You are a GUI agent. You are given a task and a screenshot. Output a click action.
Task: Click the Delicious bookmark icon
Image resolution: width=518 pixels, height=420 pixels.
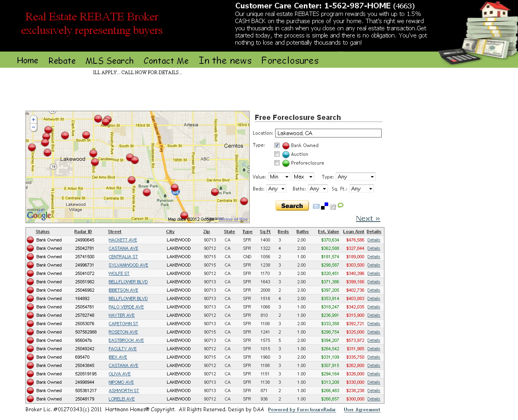click(x=325, y=206)
